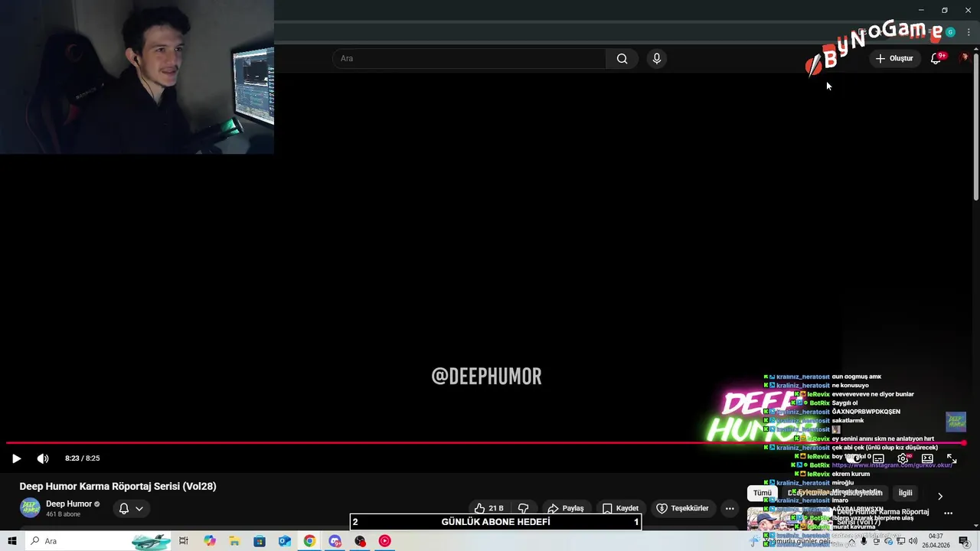
Task: Click the video title Deep Humor Karma Röportaj Serisi (Vol28)
Action: 118,486
